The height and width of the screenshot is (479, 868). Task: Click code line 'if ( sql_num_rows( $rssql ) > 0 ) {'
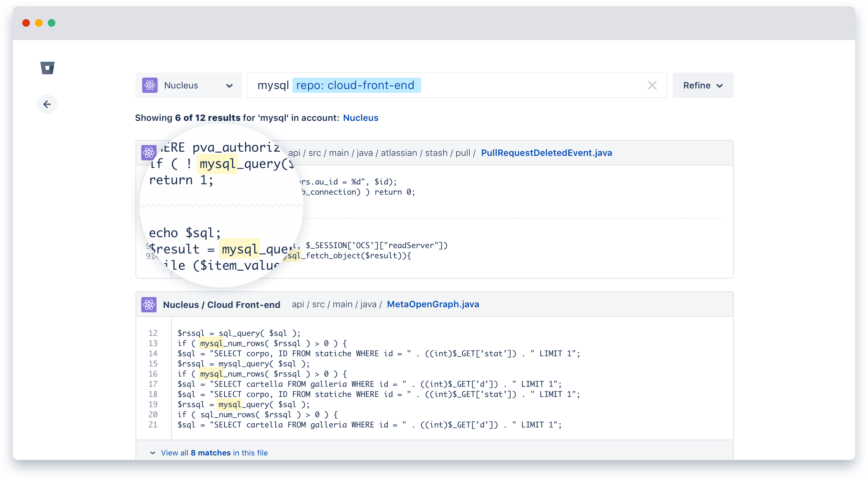tap(257, 414)
